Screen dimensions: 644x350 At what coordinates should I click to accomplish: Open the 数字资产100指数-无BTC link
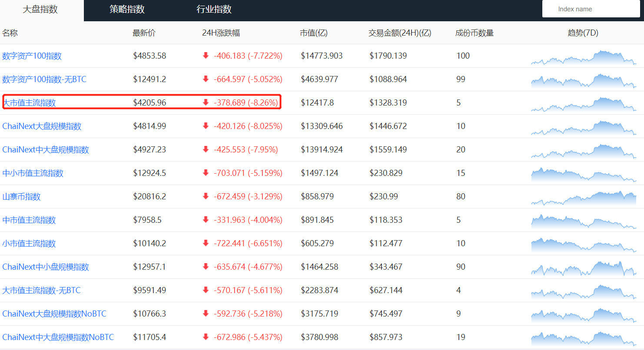coord(44,79)
